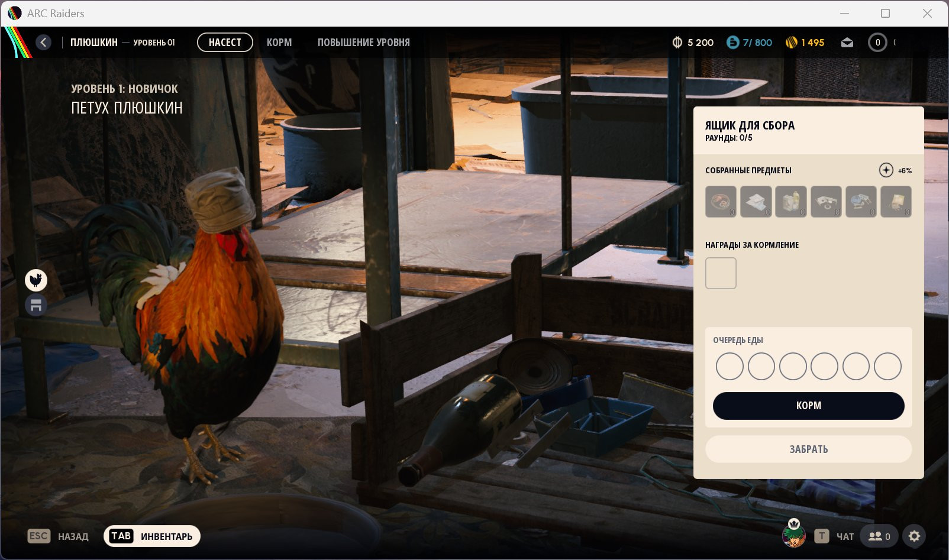Click the ЗАБРАТЬ collect button
Viewport: 949px width, 560px height.
tap(809, 449)
